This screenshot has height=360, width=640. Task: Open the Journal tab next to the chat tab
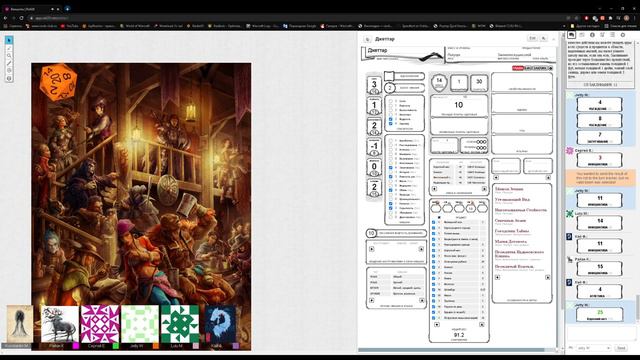click(x=582, y=35)
